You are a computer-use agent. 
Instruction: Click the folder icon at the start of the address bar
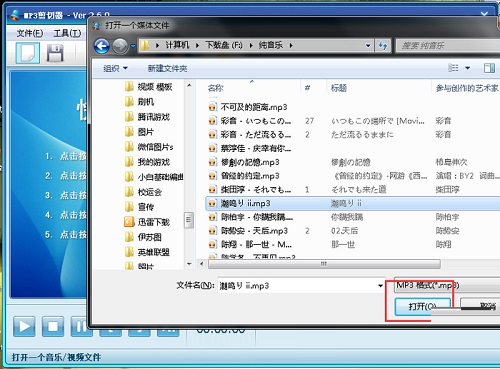click(x=145, y=45)
